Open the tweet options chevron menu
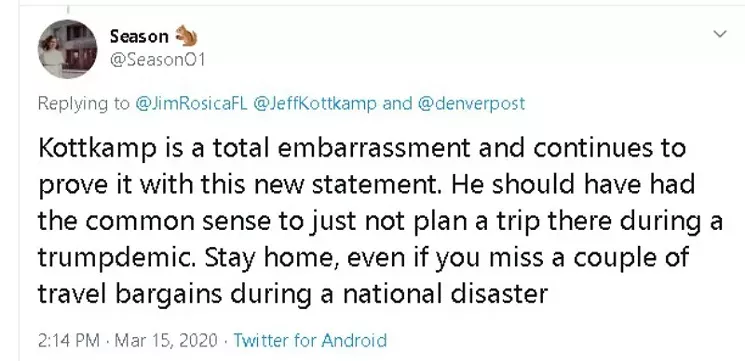 (720, 34)
